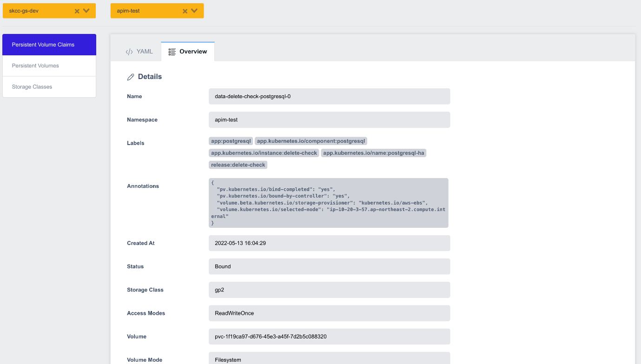
Task: Switch to the Overview tab
Action: (x=188, y=52)
